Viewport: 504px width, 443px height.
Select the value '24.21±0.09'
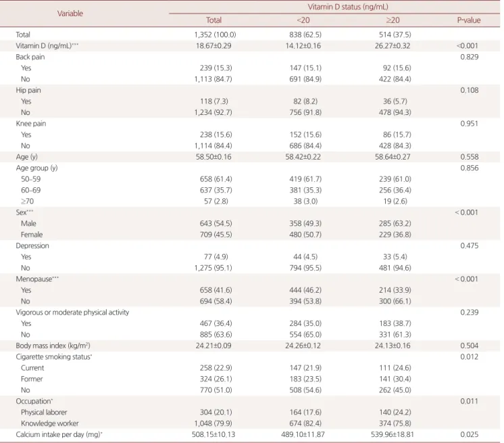tap(213, 346)
